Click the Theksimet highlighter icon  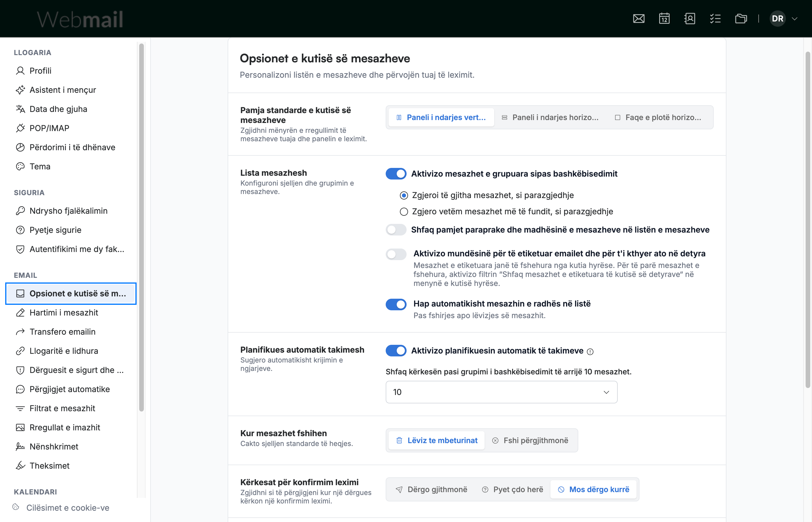(20, 466)
